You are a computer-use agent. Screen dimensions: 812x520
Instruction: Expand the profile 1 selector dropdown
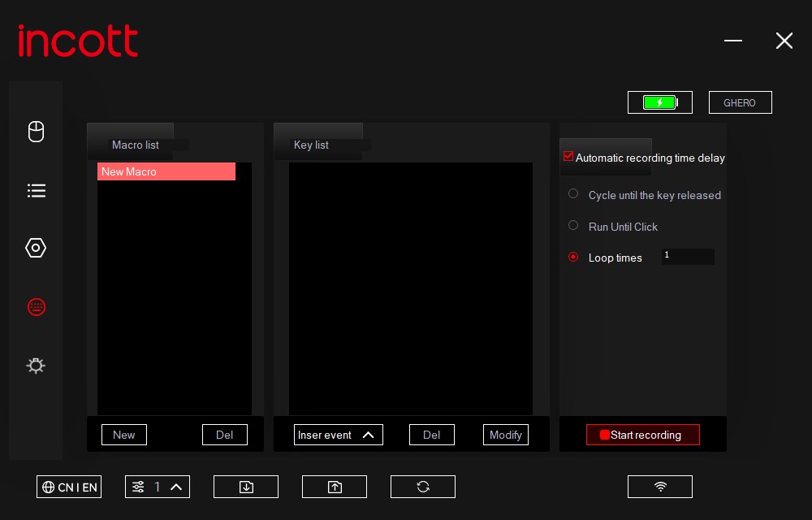click(158, 487)
